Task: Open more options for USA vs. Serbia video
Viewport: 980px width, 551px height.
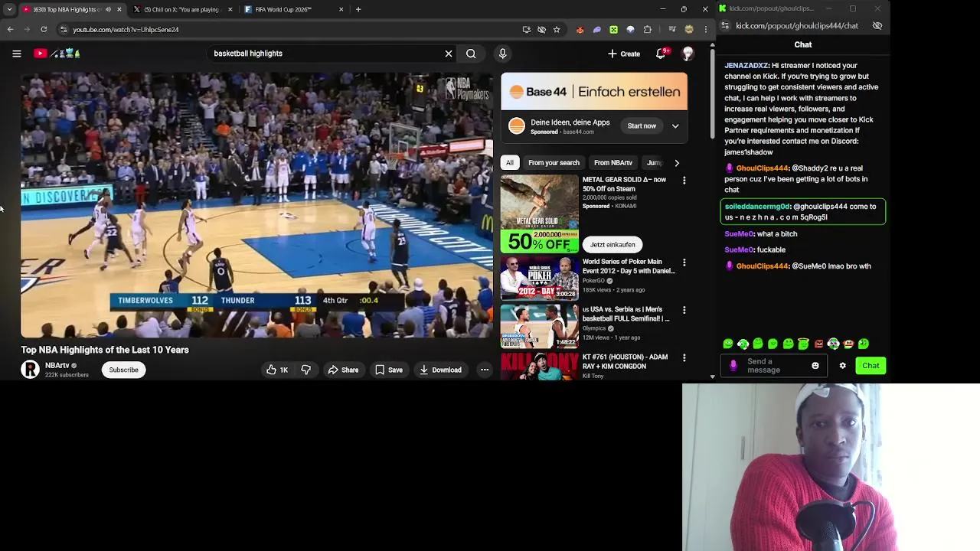Action: (x=684, y=310)
